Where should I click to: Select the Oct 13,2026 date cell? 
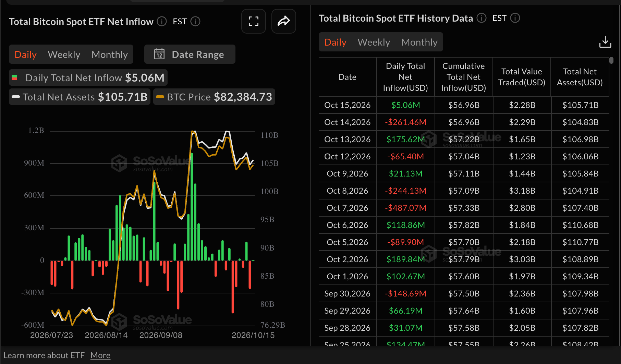click(x=348, y=139)
